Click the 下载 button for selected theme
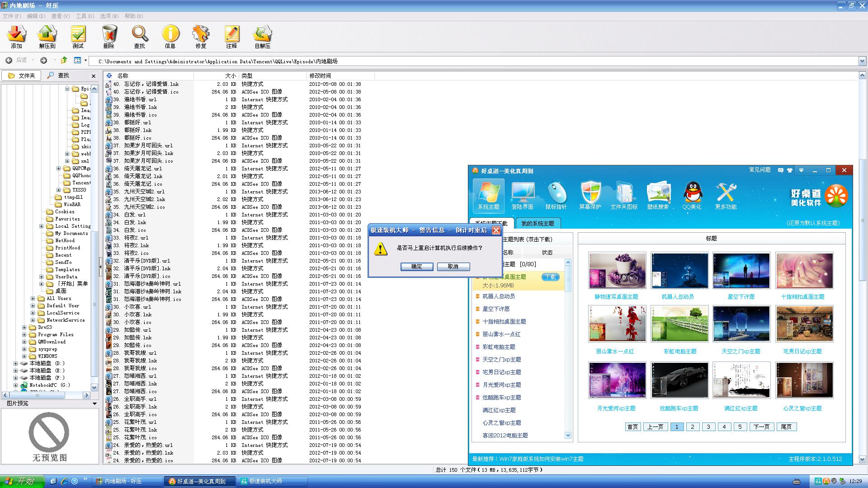Viewport: 868px width, 488px height. [550, 277]
